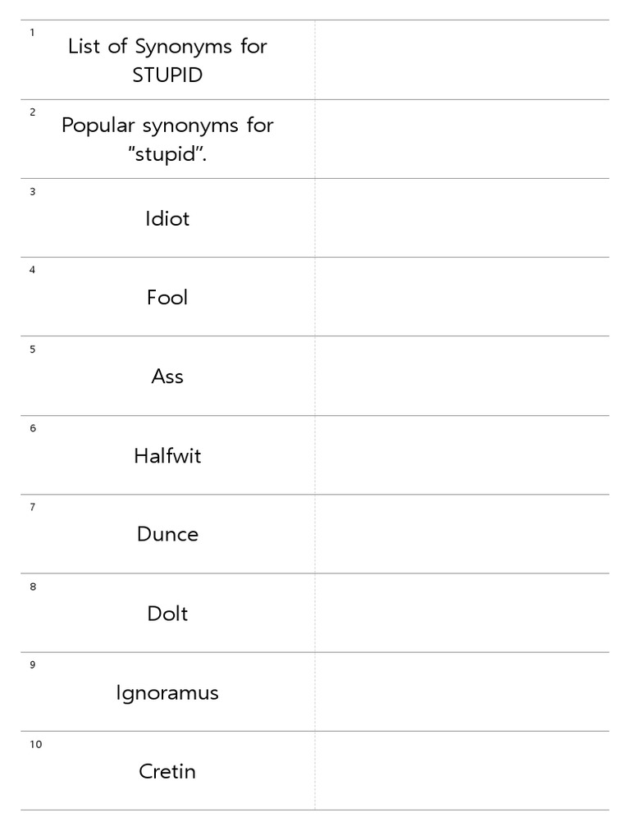Click on the word "Ignoramus"

pyautogui.click(x=167, y=692)
